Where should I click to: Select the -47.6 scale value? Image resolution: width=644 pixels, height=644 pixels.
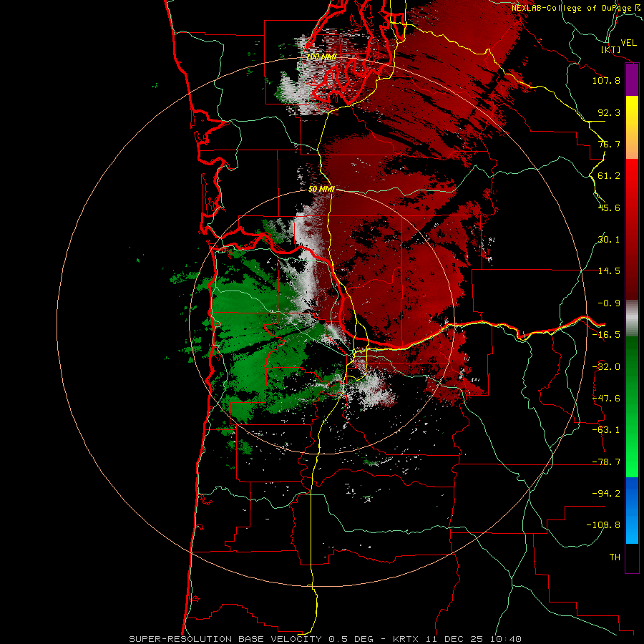tap(606, 399)
